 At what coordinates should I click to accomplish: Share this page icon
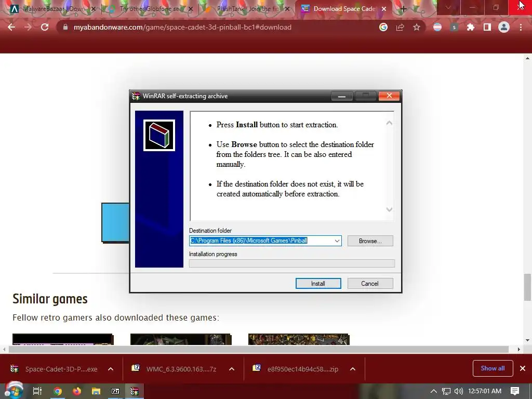[x=400, y=27]
